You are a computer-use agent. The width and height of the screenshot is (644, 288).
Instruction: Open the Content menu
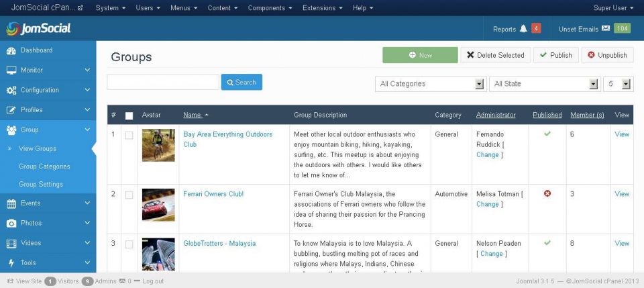[222, 8]
